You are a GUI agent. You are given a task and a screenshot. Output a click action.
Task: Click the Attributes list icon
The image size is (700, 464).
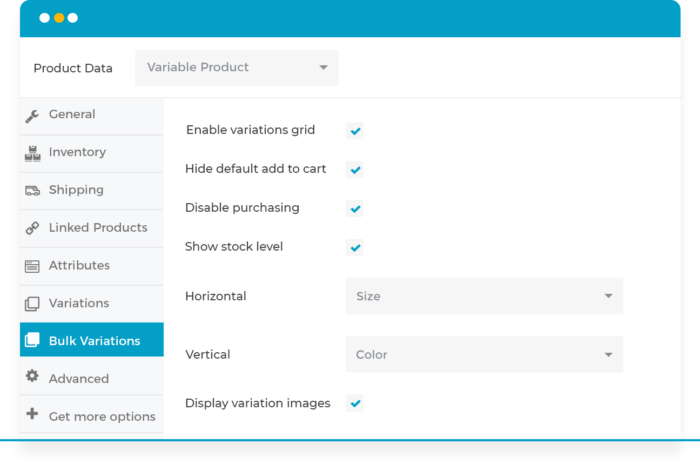pyautogui.click(x=32, y=266)
